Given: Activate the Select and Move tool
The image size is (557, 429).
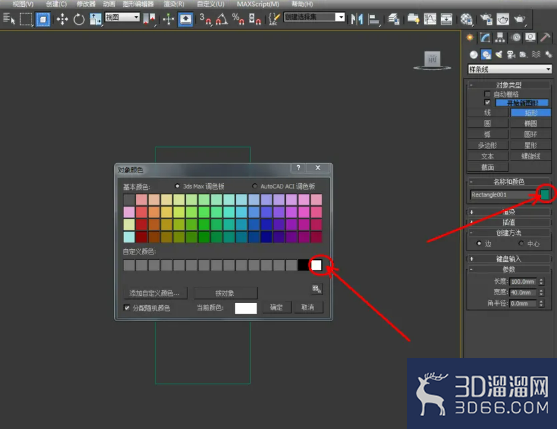Looking at the screenshot, I should [x=62, y=19].
